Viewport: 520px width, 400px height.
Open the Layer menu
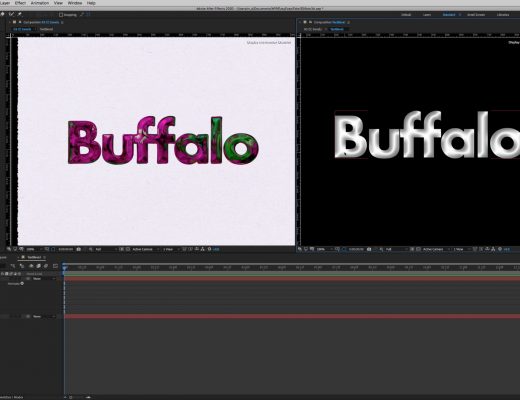pyautogui.click(x=5, y=3)
